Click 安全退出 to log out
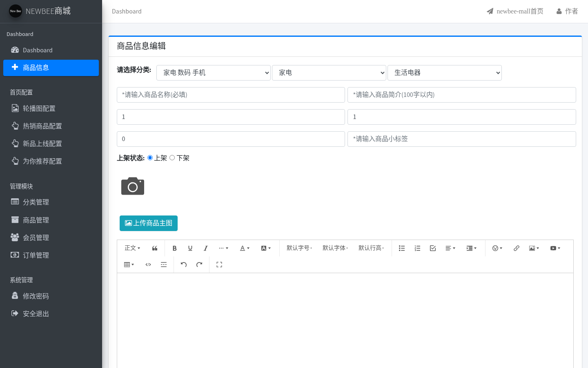Viewport: 588px width, 368px height. point(51,314)
